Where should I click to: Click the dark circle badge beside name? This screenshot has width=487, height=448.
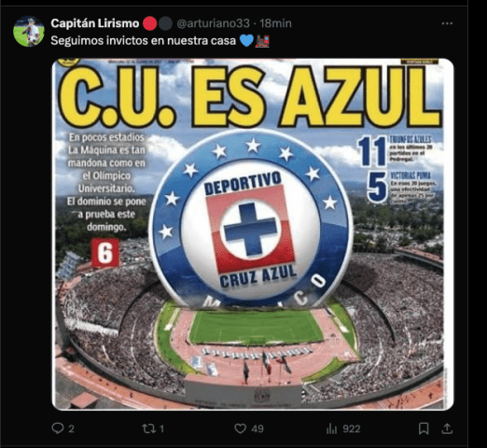coord(165,23)
